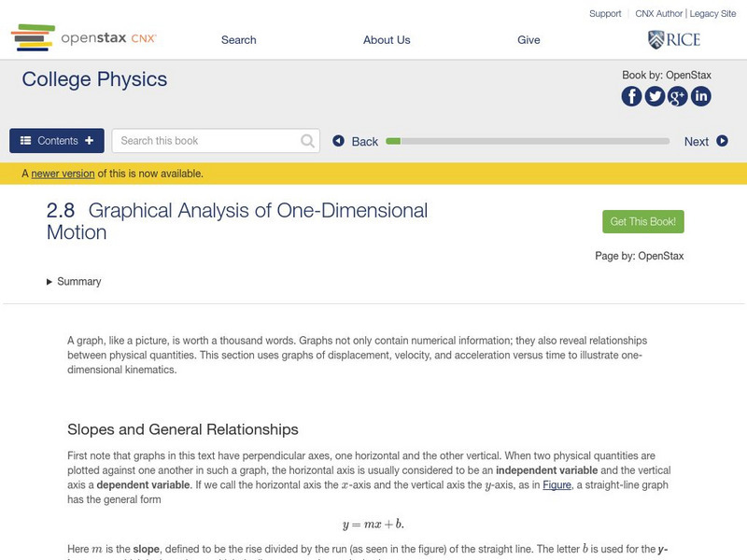
Task: Open the Search menu item
Action: coord(239,40)
